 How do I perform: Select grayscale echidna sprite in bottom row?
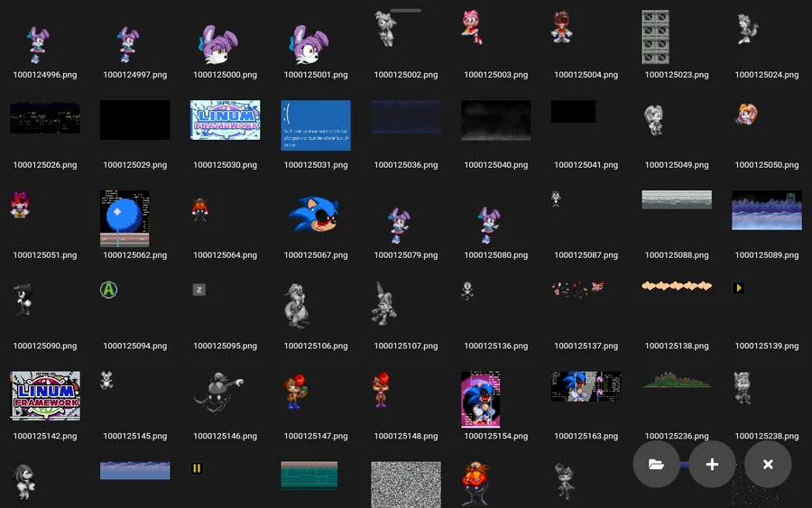tap(23, 483)
